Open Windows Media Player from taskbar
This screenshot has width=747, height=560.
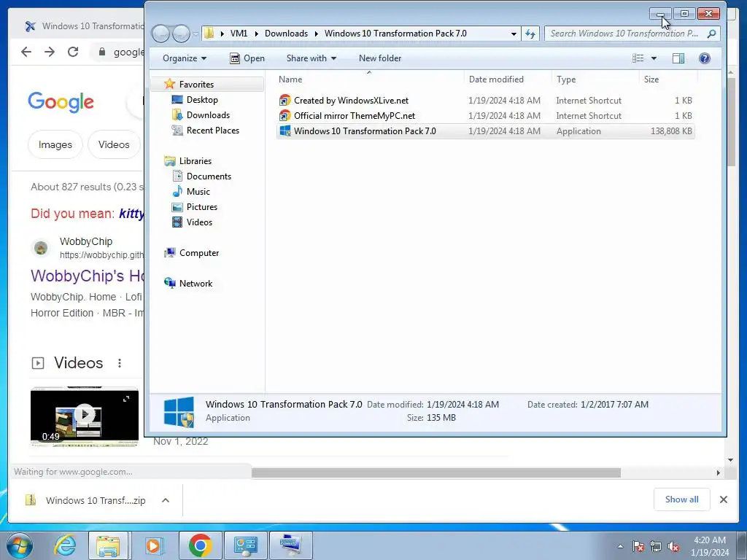coord(153,545)
